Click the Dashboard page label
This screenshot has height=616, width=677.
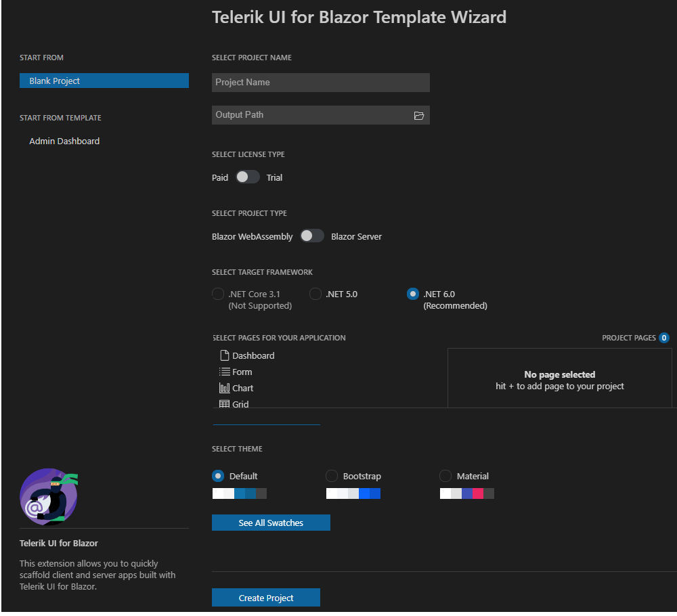(253, 355)
